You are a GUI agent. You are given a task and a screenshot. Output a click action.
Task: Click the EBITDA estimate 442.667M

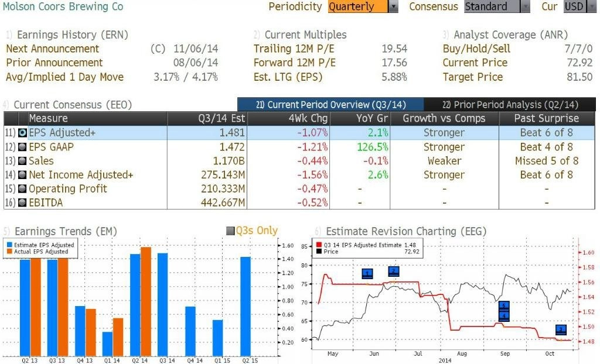pos(223,202)
